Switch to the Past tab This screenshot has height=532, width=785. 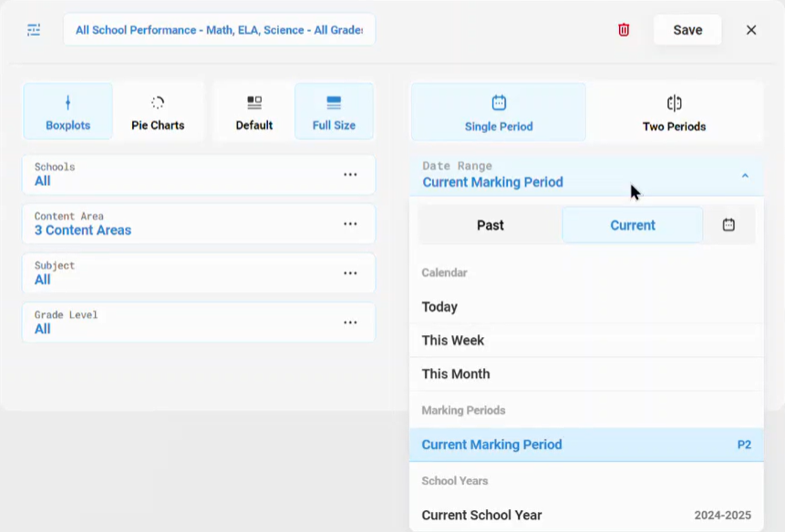point(491,225)
